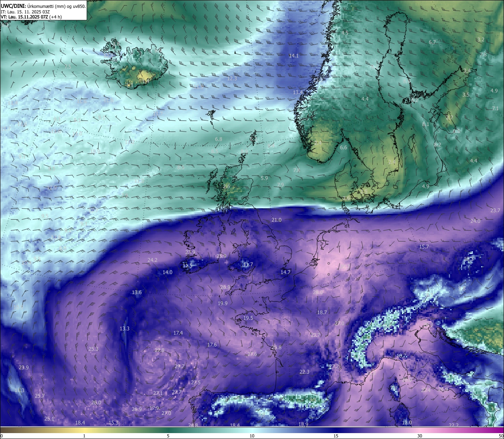The width and height of the screenshot is (504, 439).
Task: Click the 22.3 value over southwest France
Action: point(304,372)
